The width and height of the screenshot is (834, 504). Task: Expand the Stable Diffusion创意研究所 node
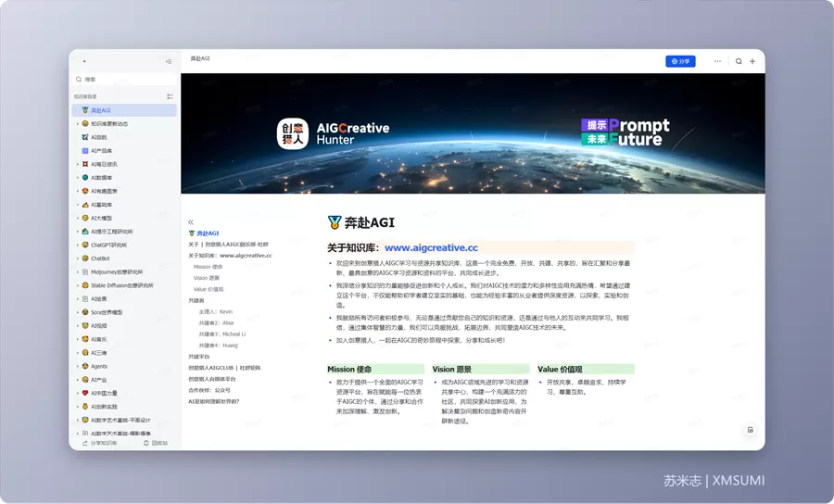[x=78, y=285]
